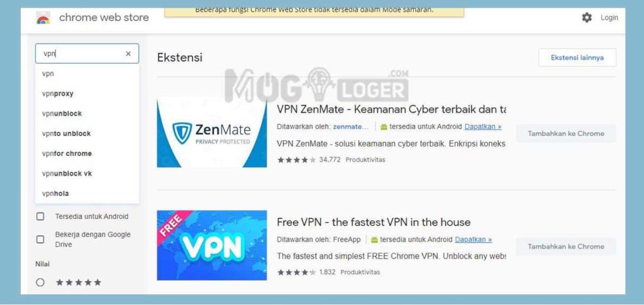
Task: Click the ZenMate star rating
Action: click(297, 160)
